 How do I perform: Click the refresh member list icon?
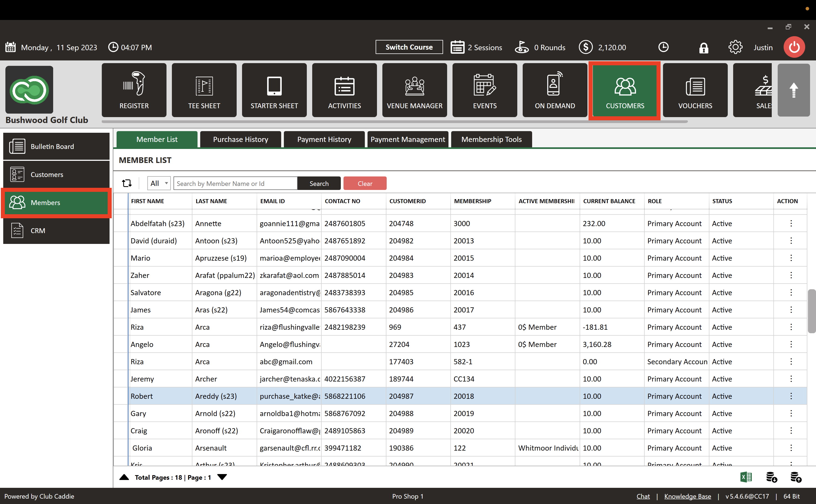[127, 183]
